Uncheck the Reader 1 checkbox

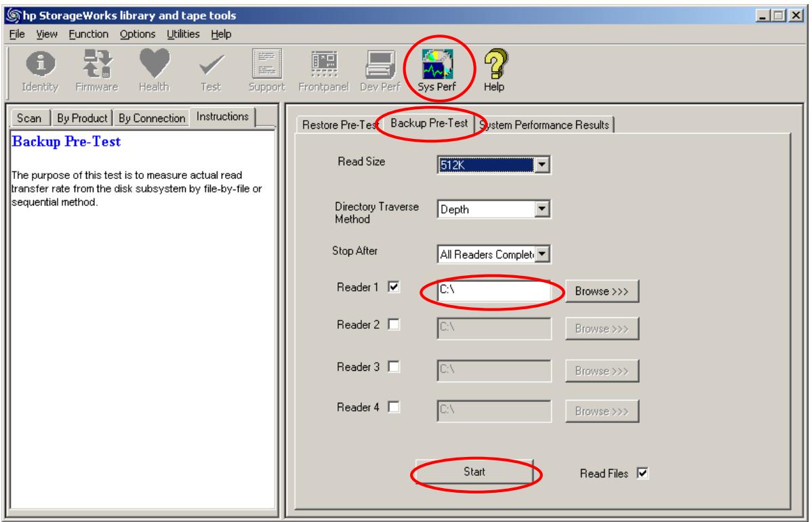(x=394, y=287)
